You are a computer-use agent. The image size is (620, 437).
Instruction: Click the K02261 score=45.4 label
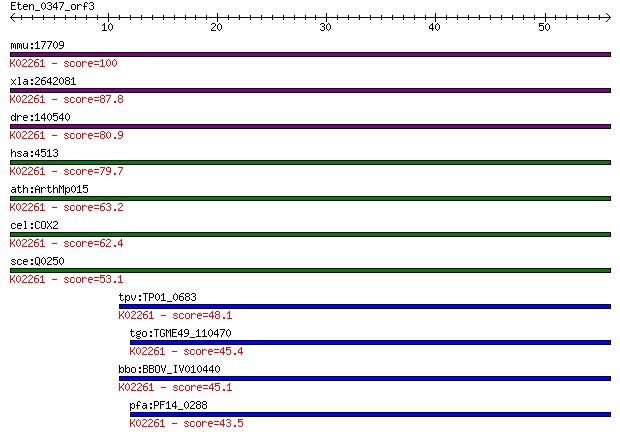tap(186, 351)
